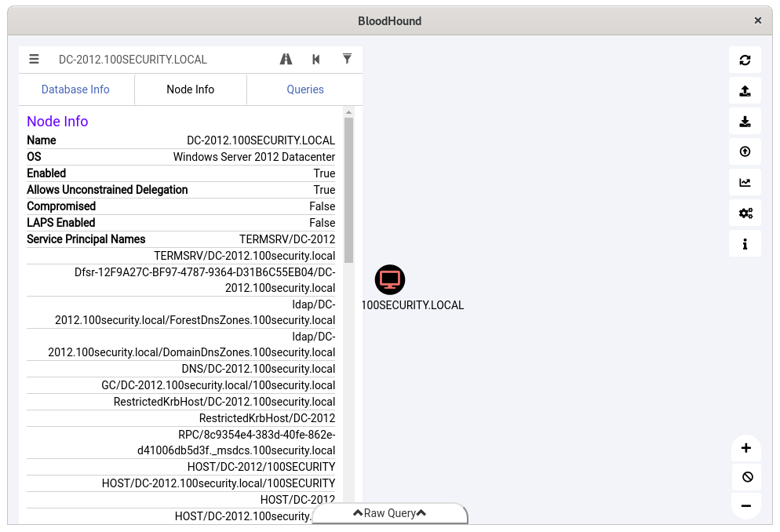This screenshot has width=780, height=532.
Task: Click the RestrictedKrbHost/DC-2012.100security.local entry
Action: pos(224,401)
